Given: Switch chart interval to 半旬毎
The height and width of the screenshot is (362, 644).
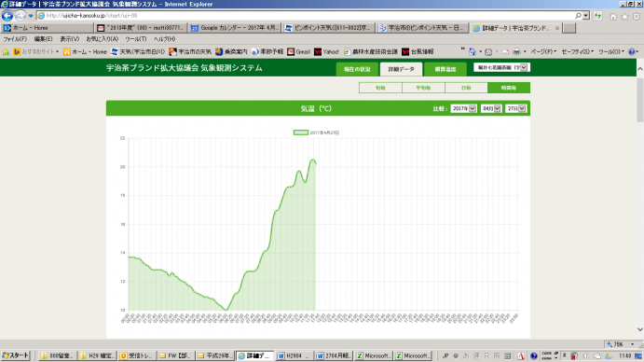Looking at the screenshot, I should 423,88.
